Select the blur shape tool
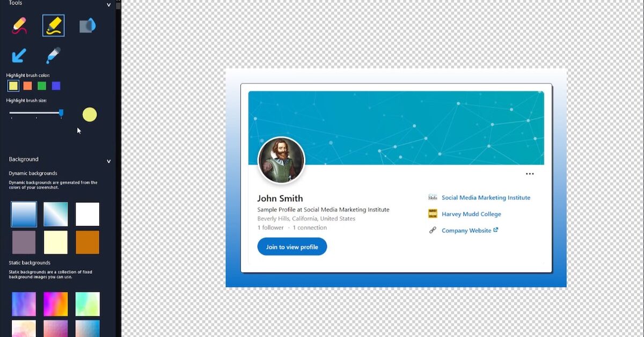 coord(87,26)
